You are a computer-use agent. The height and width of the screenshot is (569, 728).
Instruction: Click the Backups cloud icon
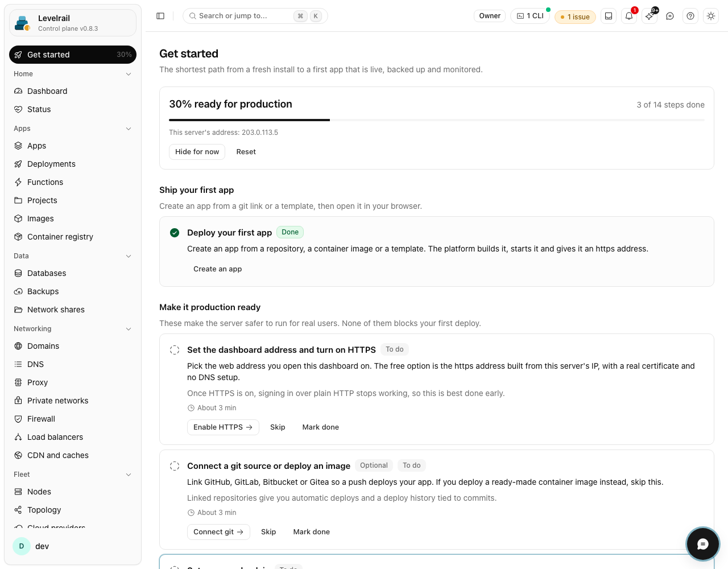point(18,291)
